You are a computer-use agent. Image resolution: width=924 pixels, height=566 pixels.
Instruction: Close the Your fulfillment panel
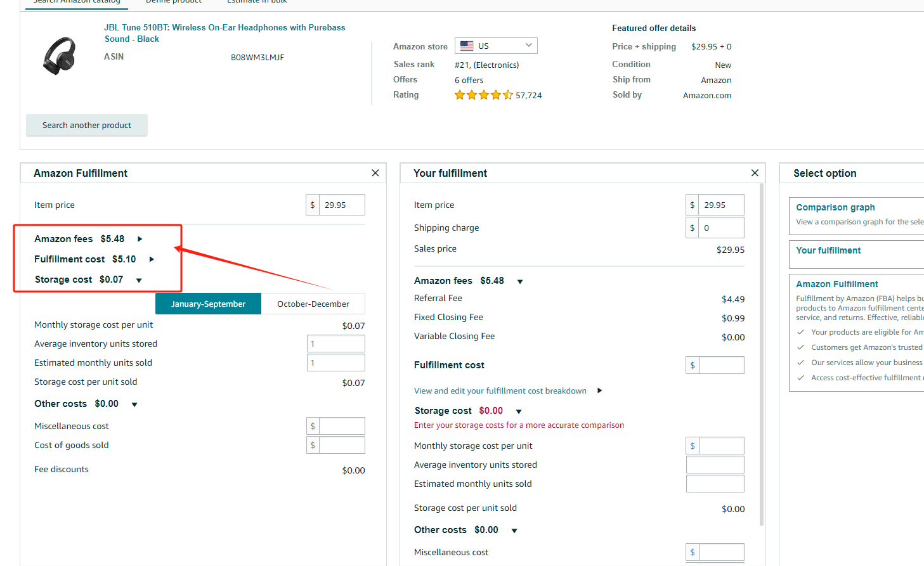tap(755, 173)
